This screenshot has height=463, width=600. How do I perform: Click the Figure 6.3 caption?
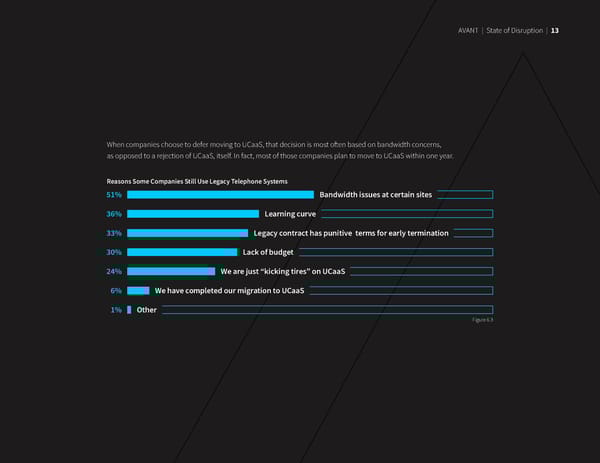coord(482,320)
